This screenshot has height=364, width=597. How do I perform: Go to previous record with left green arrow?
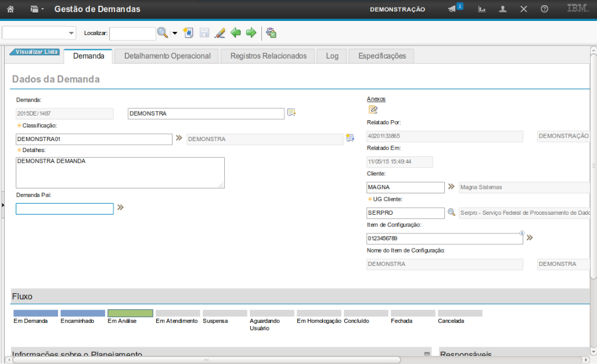point(236,33)
